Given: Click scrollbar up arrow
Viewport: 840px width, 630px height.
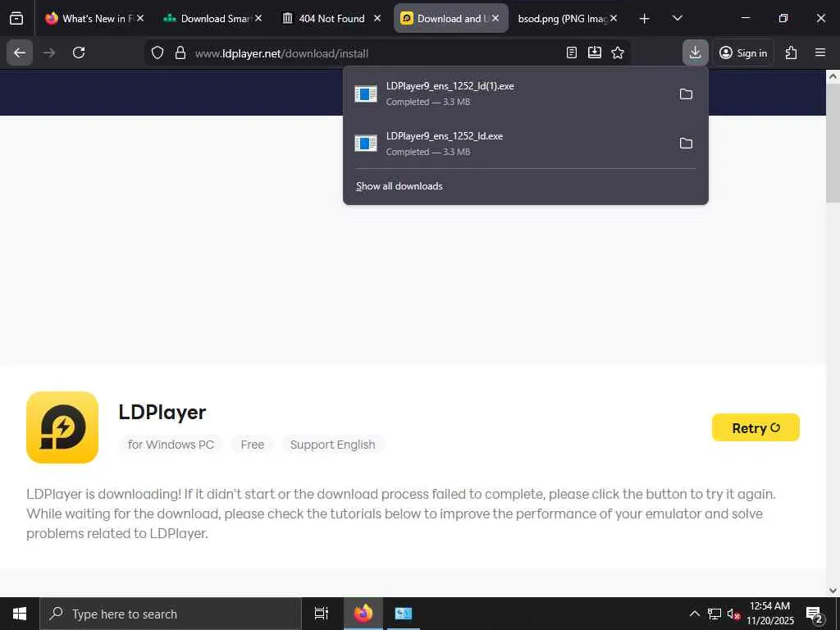Looking at the screenshot, I should click(833, 76).
